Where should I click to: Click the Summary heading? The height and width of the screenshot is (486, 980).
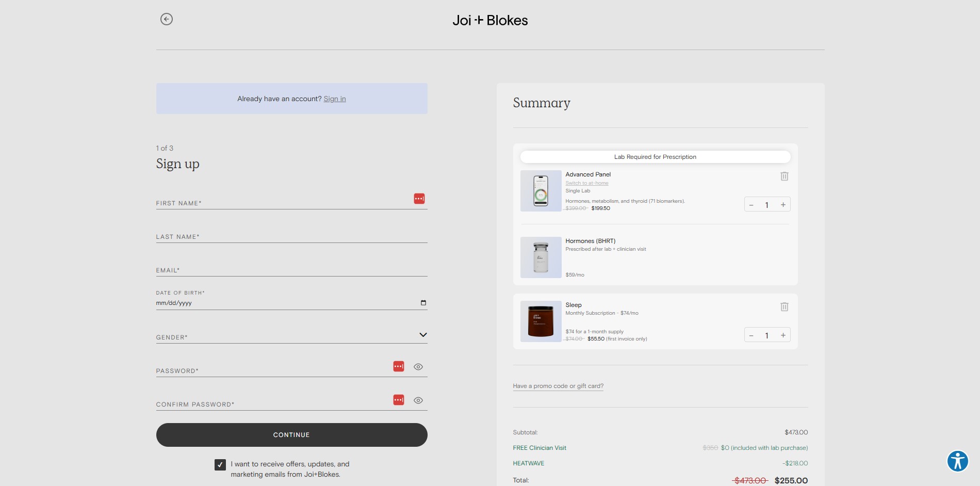click(x=542, y=103)
